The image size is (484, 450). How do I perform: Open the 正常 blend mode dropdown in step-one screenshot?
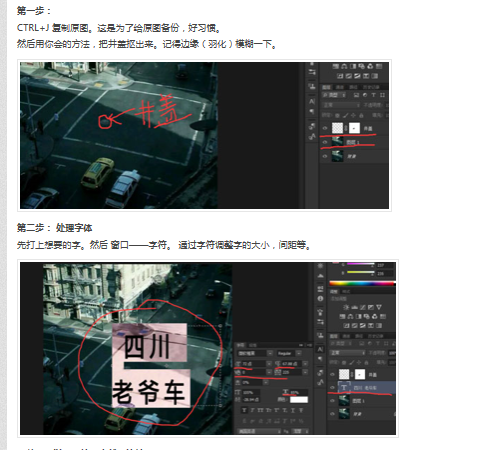pyautogui.click(x=341, y=105)
